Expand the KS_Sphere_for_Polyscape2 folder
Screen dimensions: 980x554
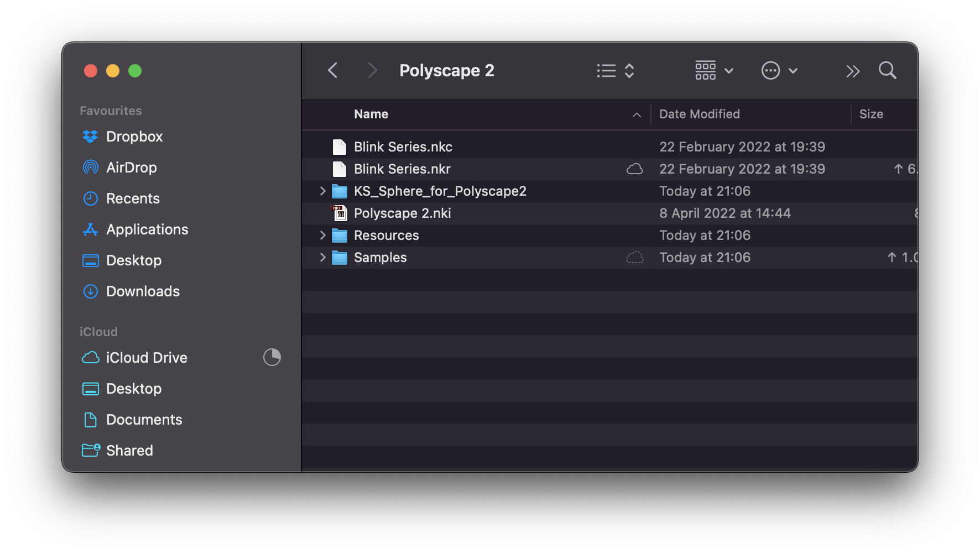(322, 191)
